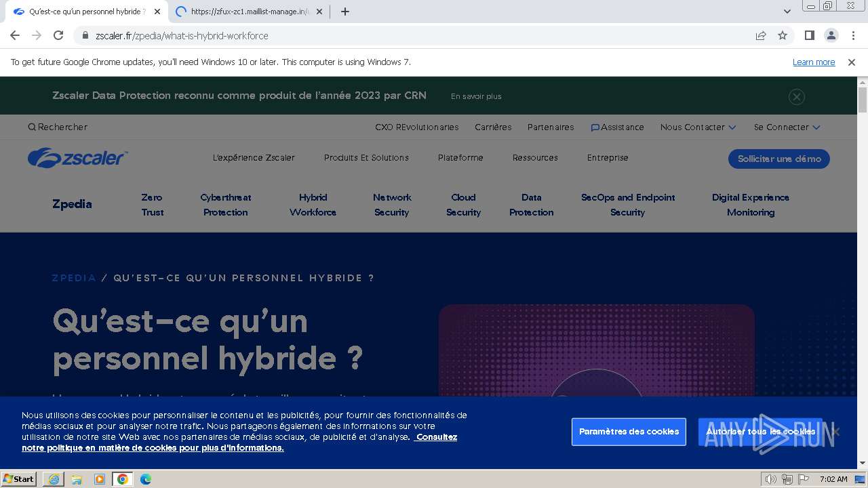Click the Zpedia heading link
The width and height of the screenshot is (868, 488).
pos(72,204)
